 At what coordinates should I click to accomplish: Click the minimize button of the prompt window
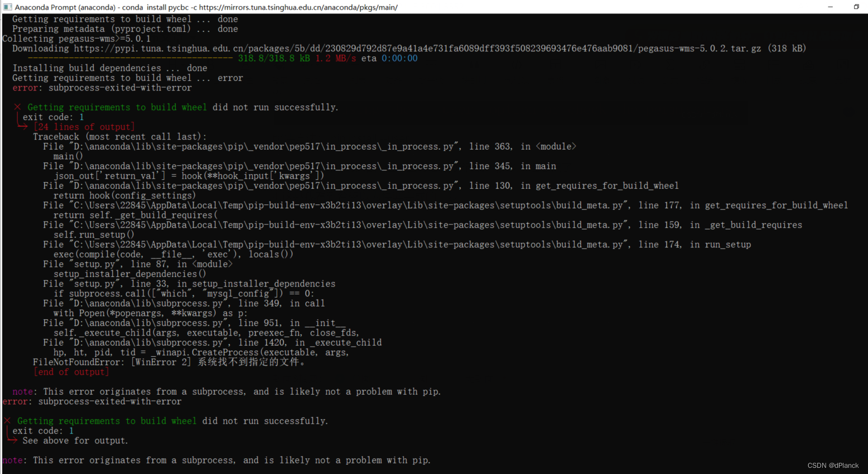tap(831, 7)
